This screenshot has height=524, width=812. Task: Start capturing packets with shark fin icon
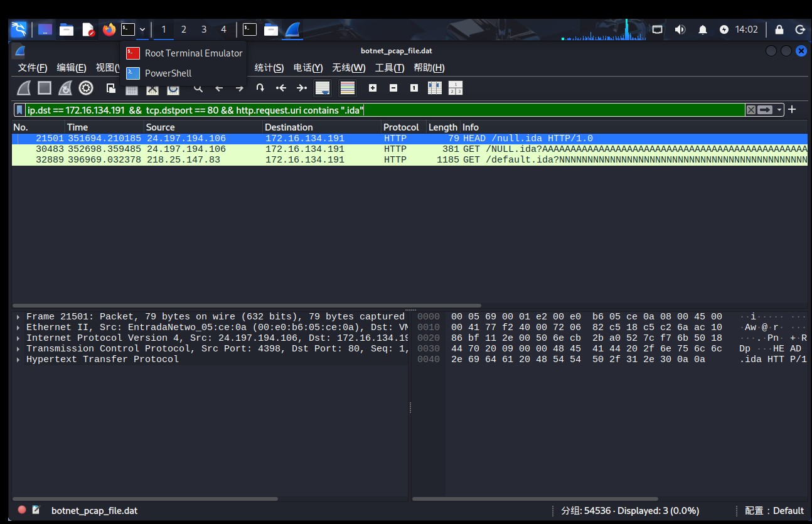[24, 88]
